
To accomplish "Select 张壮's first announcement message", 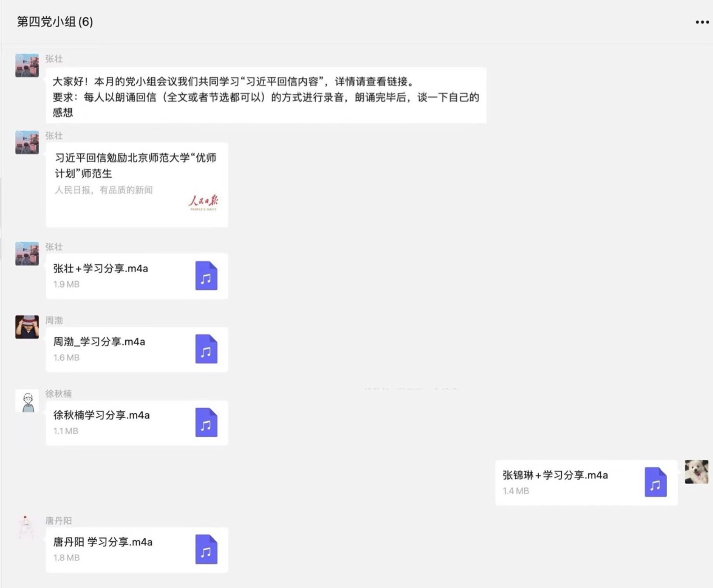I will point(264,96).
